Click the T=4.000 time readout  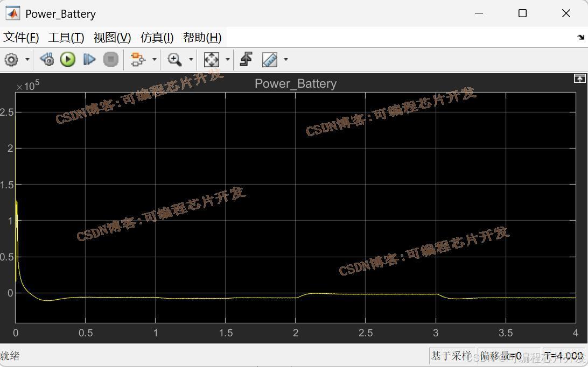pos(564,355)
